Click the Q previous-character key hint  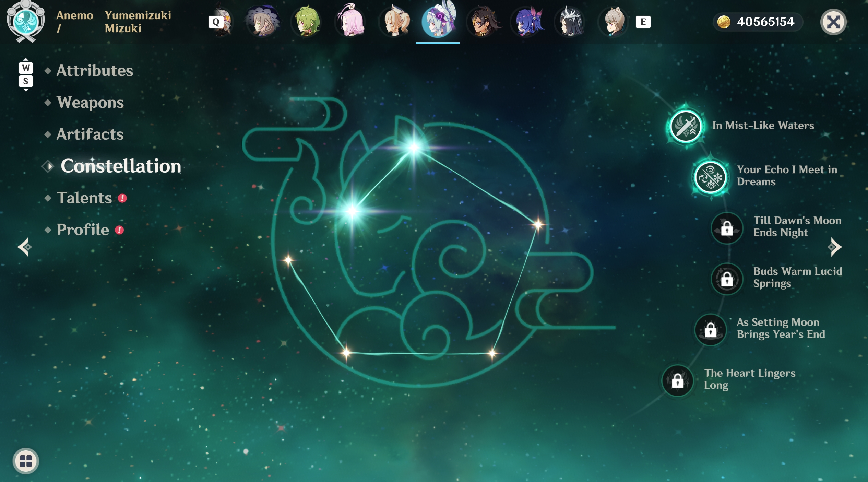215,22
